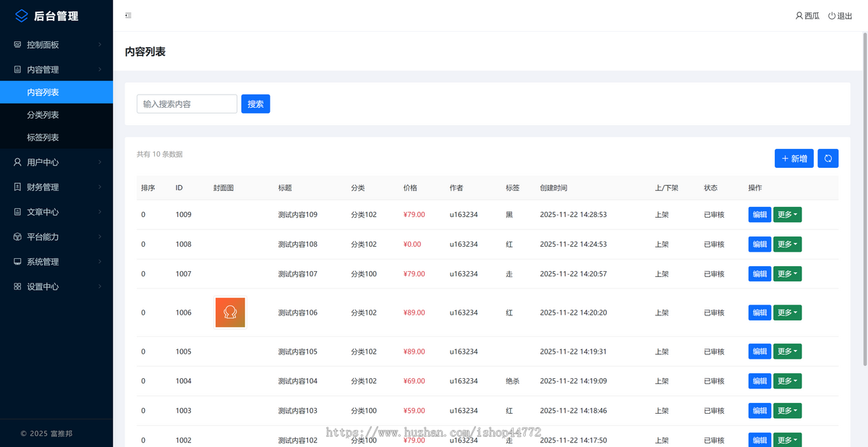The width and height of the screenshot is (868, 447).
Task: Click the 绝杀 tag in row 1004
Action: [x=513, y=381]
